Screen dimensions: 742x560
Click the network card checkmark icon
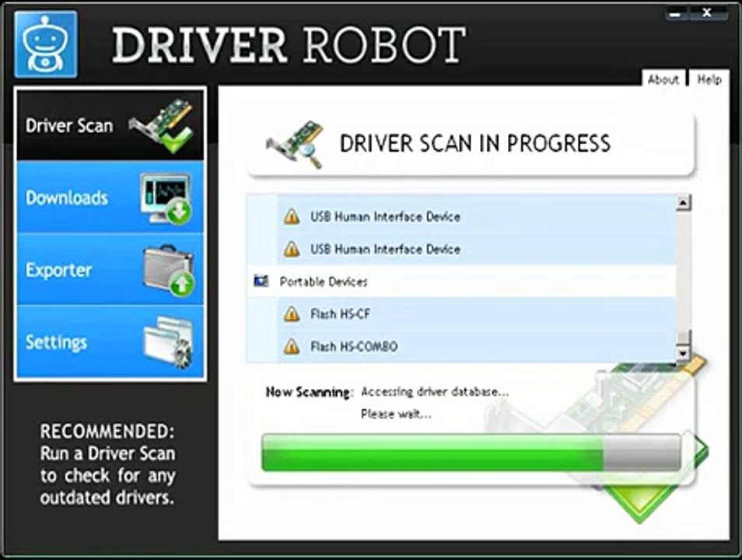162,125
